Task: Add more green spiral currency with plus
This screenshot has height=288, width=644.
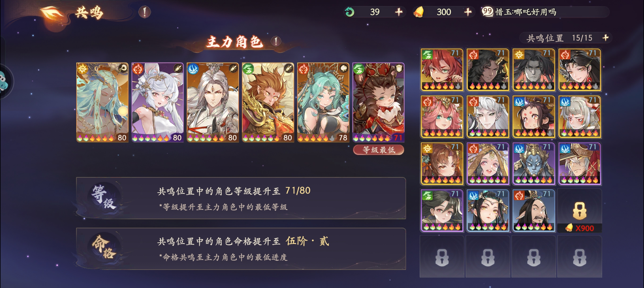Action: 398,12
